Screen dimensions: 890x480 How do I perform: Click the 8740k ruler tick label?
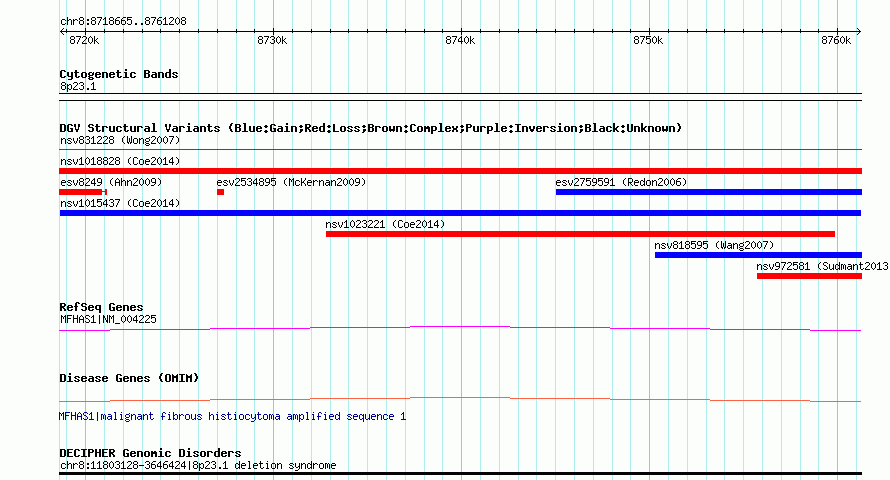coord(460,40)
